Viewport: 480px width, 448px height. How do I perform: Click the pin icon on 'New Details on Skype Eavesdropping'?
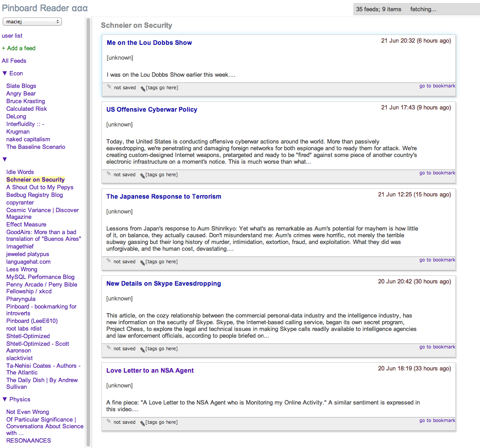tap(109, 348)
